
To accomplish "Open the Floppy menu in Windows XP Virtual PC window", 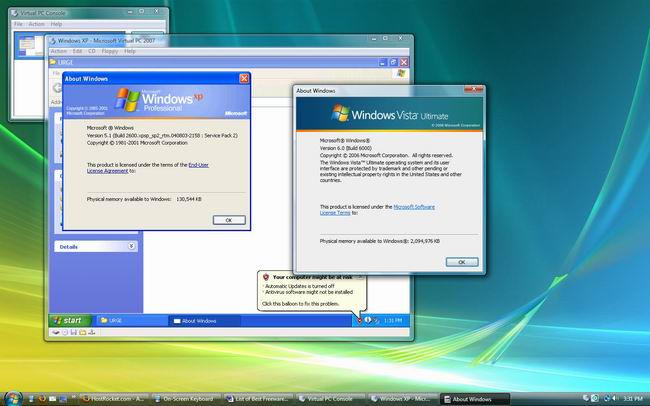I will 110,51.
